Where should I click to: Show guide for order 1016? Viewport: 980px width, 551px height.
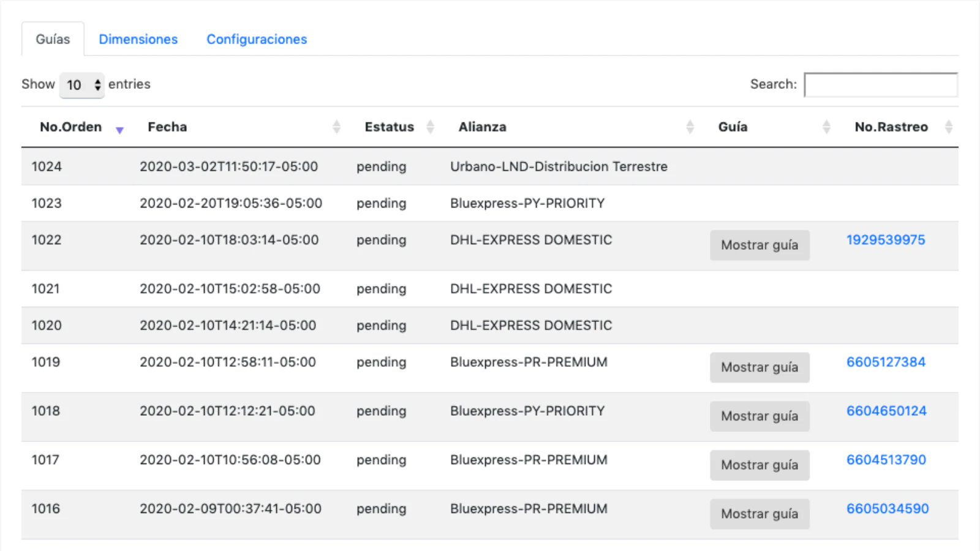759,514
